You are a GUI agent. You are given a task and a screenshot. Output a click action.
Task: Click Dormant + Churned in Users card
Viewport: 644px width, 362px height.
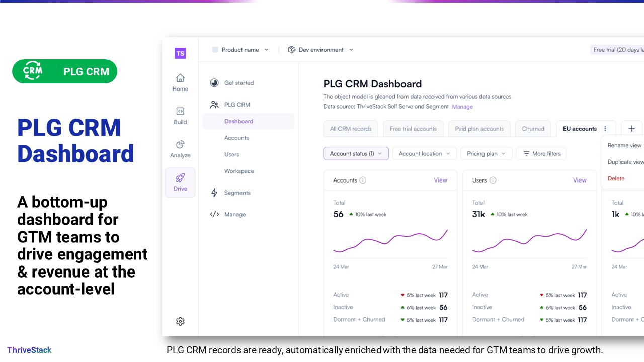529,320
